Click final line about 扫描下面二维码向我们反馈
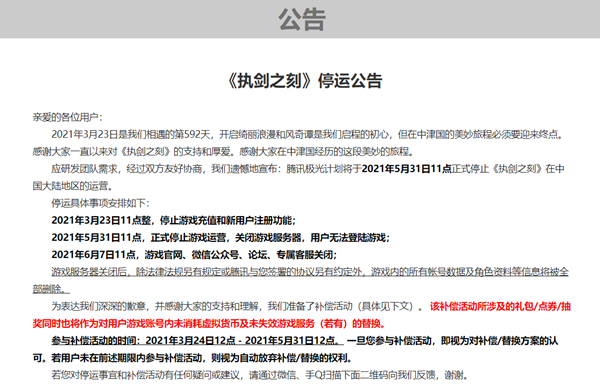 [x=260, y=375]
